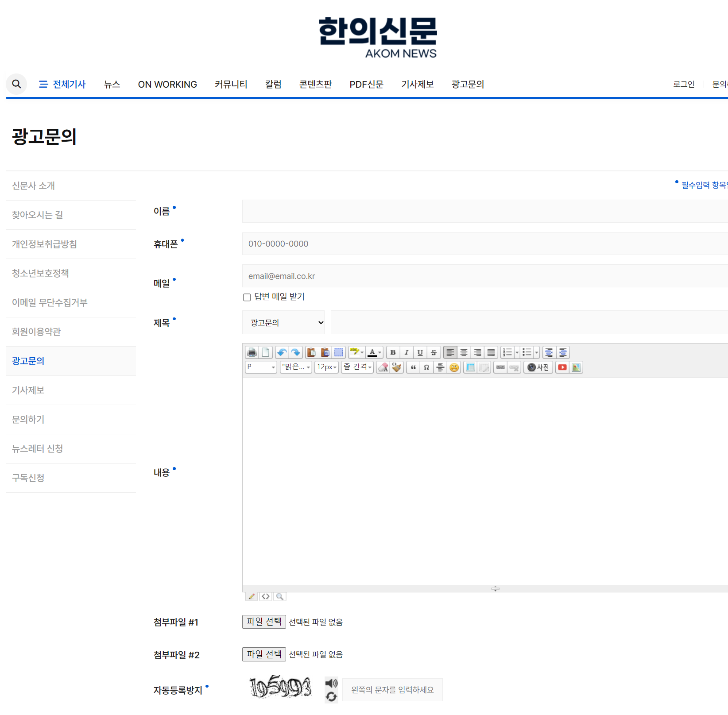This screenshot has width=728, height=715.
Task: Expand numbered list style arrow
Action: click(x=517, y=352)
